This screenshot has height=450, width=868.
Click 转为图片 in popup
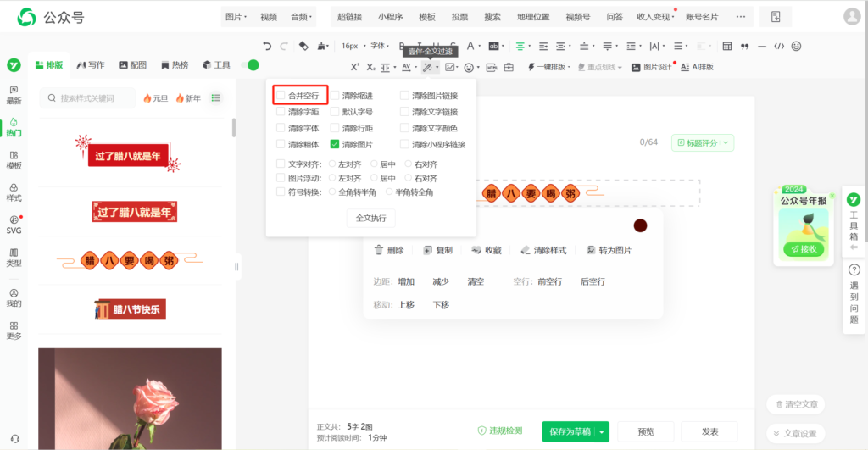click(609, 250)
